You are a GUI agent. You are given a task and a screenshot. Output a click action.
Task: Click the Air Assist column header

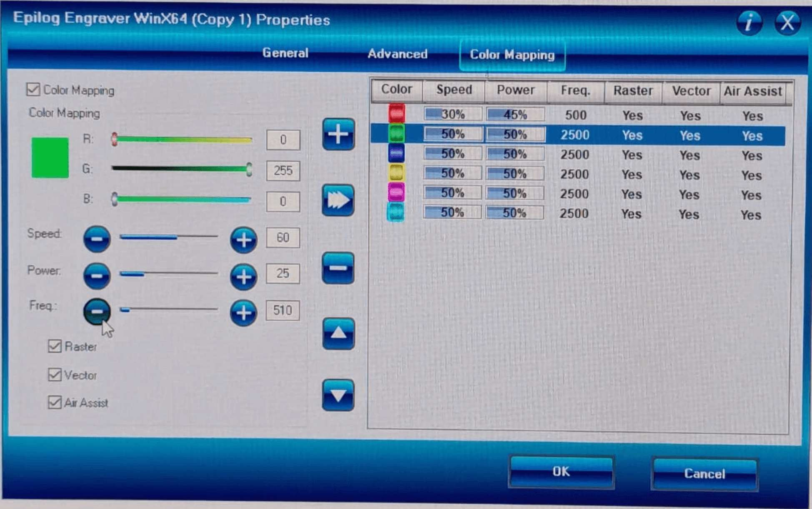pos(753,92)
